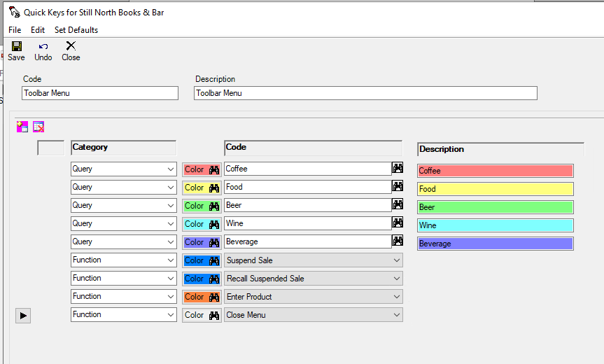Click the Quick Keys window title icon
This screenshot has height=364, width=604.
[14, 12]
